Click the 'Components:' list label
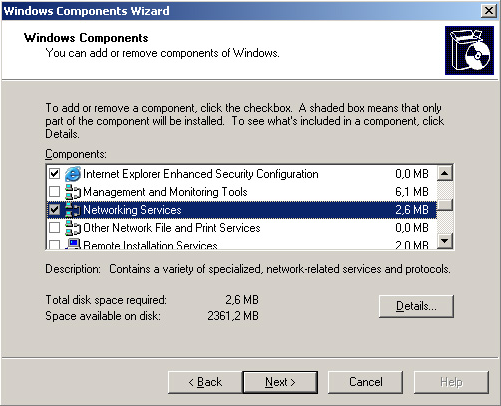The image size is (501, 406). click(76, 154)
